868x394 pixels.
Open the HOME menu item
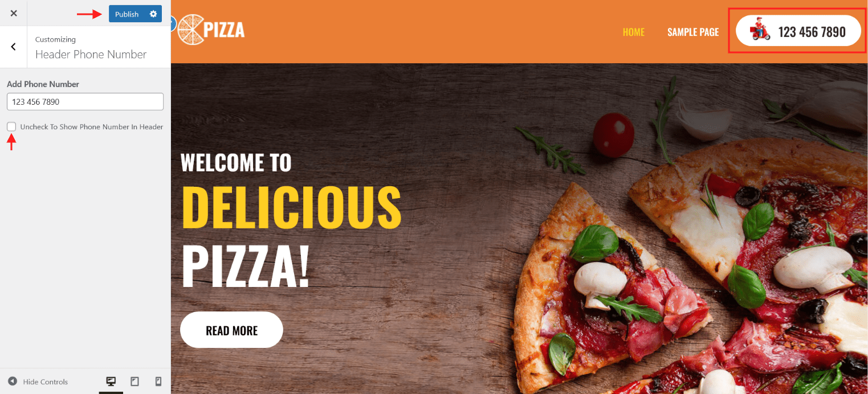(633, 32)
